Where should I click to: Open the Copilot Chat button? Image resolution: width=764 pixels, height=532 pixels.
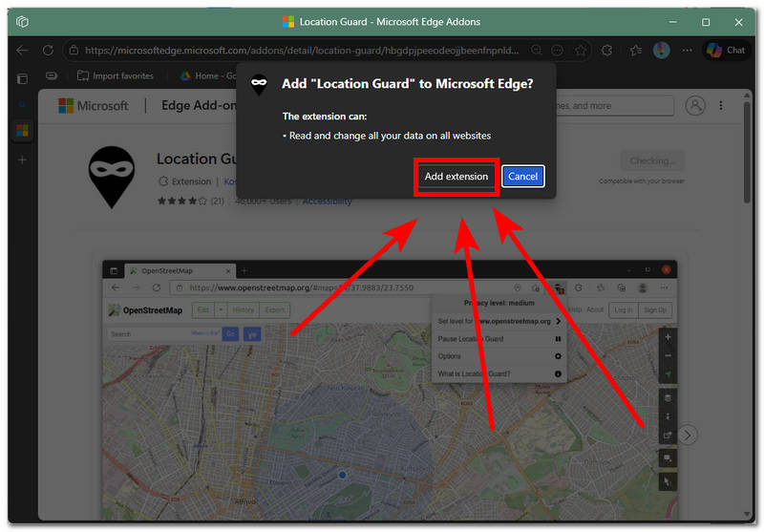(x=726, y=51)
